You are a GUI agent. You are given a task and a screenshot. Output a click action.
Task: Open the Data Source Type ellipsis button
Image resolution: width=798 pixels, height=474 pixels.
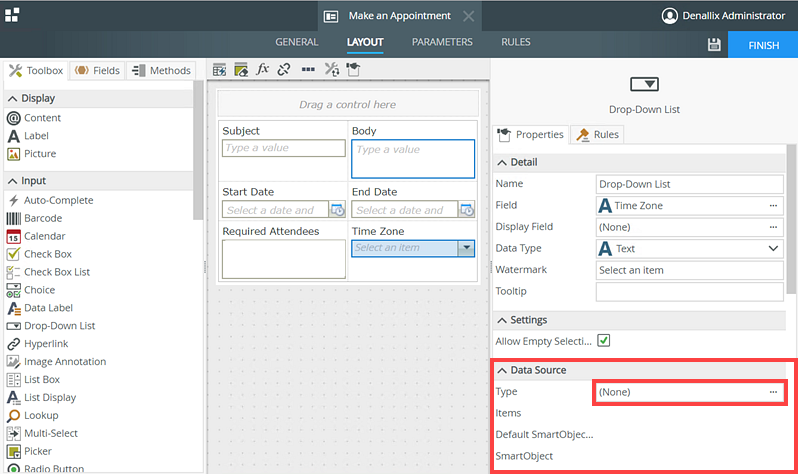point(773,392)
